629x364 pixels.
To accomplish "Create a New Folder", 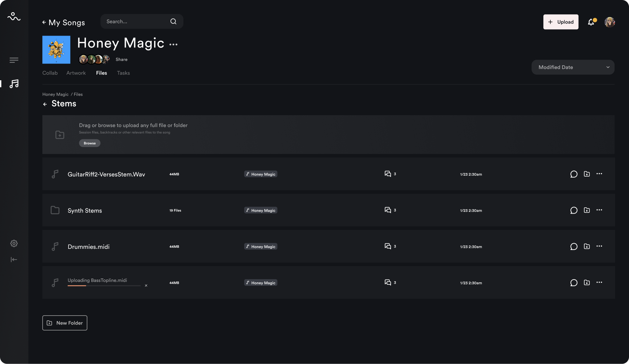I will (x=64, y=323).
